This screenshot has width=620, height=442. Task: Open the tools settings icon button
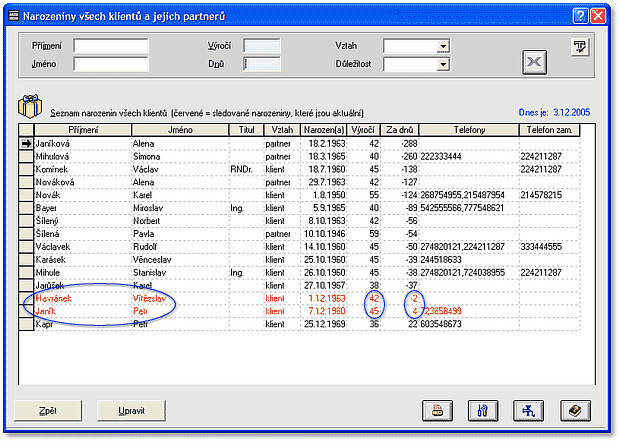(x=481, y=409)
